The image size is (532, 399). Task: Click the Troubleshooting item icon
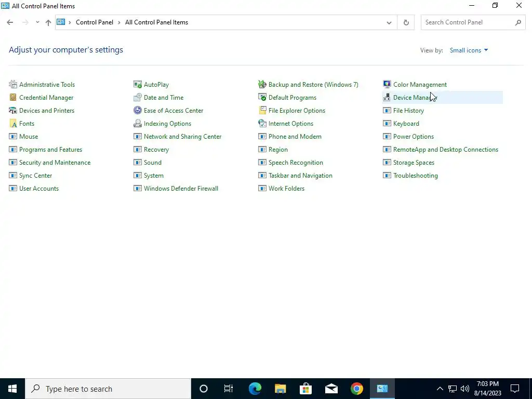pyautogui.click(x=387, y=176)
